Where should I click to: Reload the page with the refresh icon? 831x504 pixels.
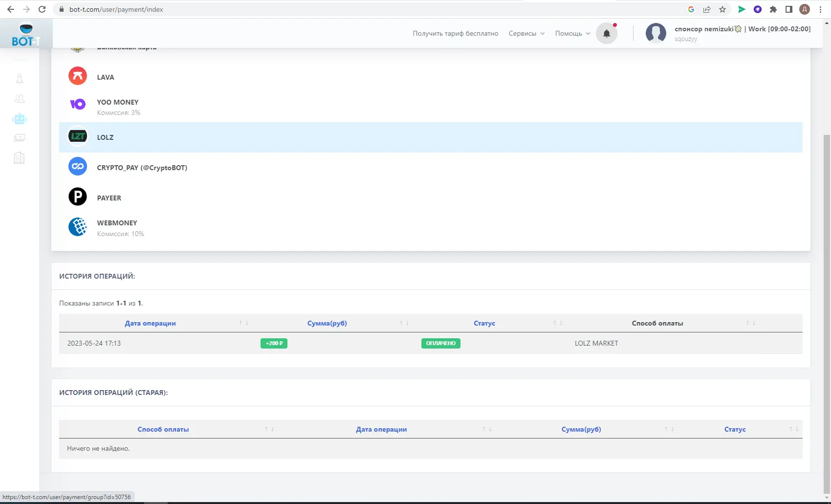pos(42,9)
